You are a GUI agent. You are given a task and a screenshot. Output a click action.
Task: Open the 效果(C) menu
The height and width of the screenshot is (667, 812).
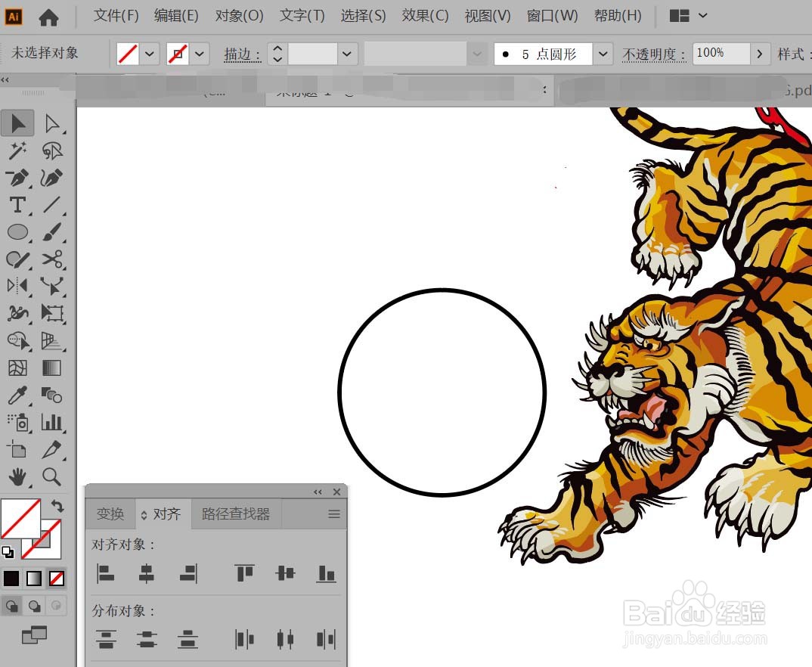(x=425, y=16)
